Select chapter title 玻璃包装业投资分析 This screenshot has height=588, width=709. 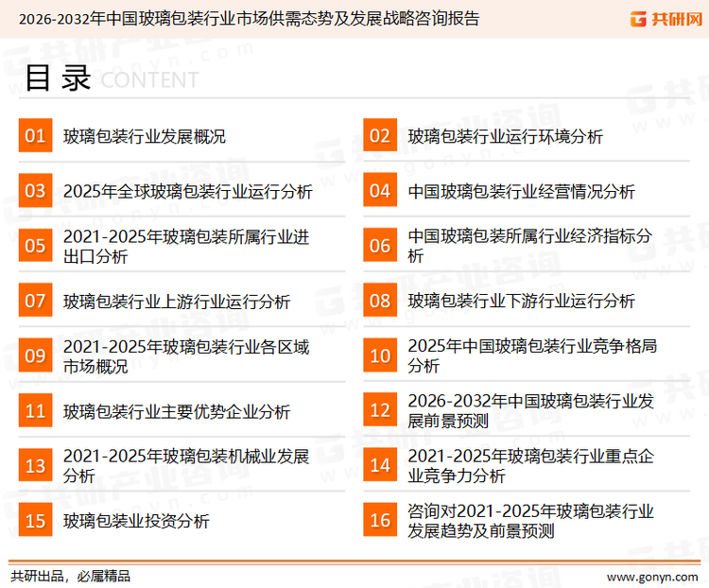pos(136,521)
